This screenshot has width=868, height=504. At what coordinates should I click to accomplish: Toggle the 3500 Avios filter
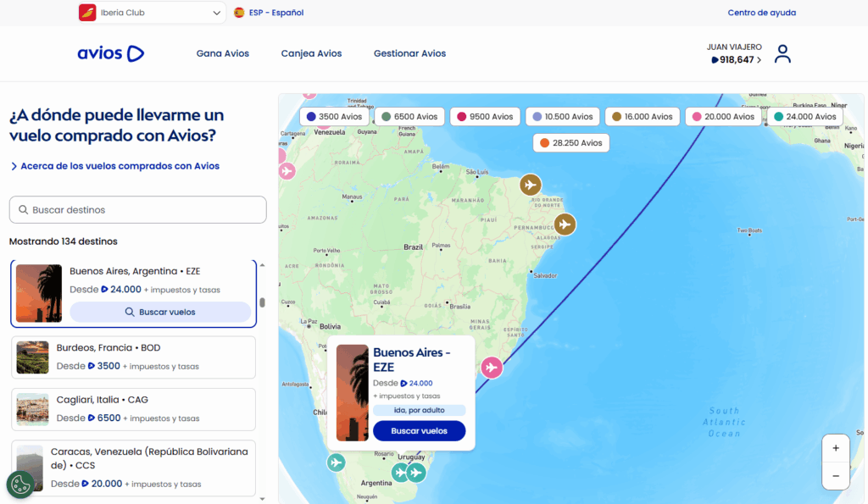click(x=334, y=117)
